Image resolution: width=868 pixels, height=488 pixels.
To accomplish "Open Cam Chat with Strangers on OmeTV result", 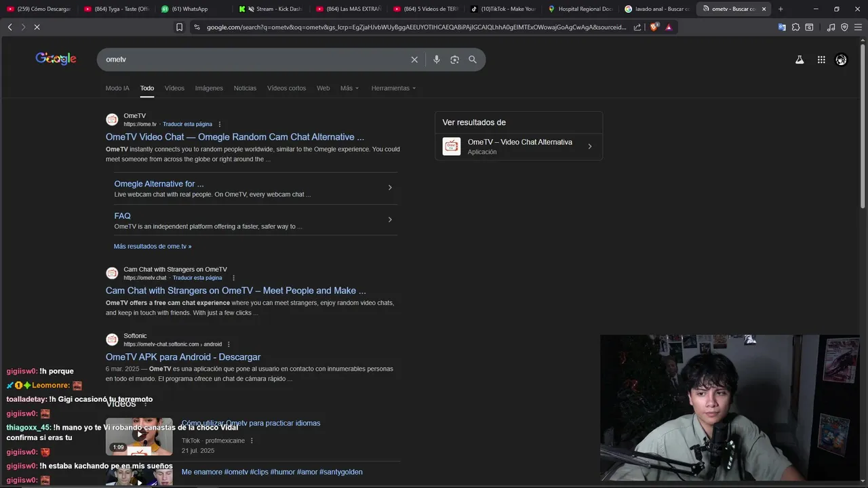I will click(x=235, y=291).
